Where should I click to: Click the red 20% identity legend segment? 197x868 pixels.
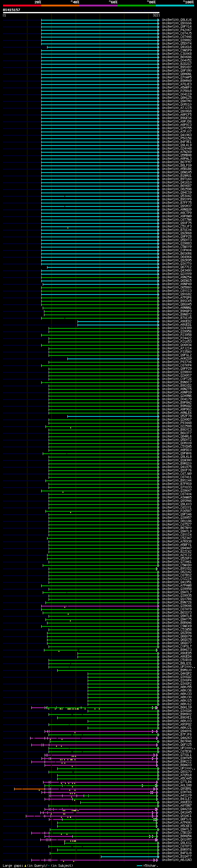(22, 6)
